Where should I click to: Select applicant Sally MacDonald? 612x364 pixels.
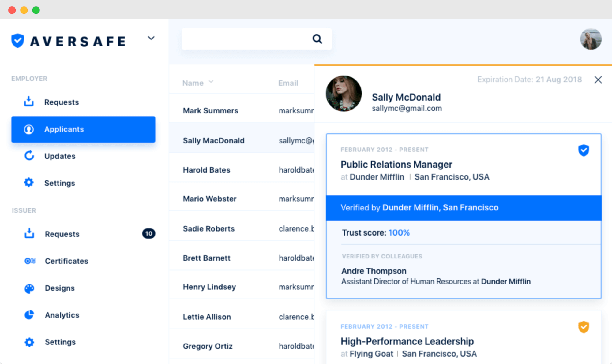214,140
